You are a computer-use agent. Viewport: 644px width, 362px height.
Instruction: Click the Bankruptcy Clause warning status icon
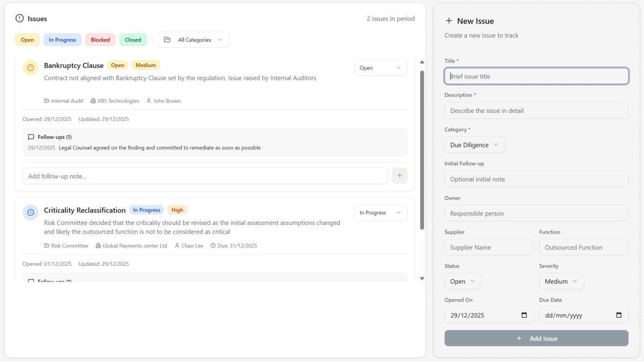31,68
